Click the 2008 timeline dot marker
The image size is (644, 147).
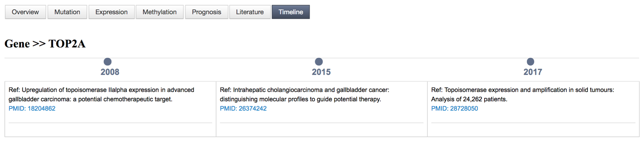pos(108,62)
